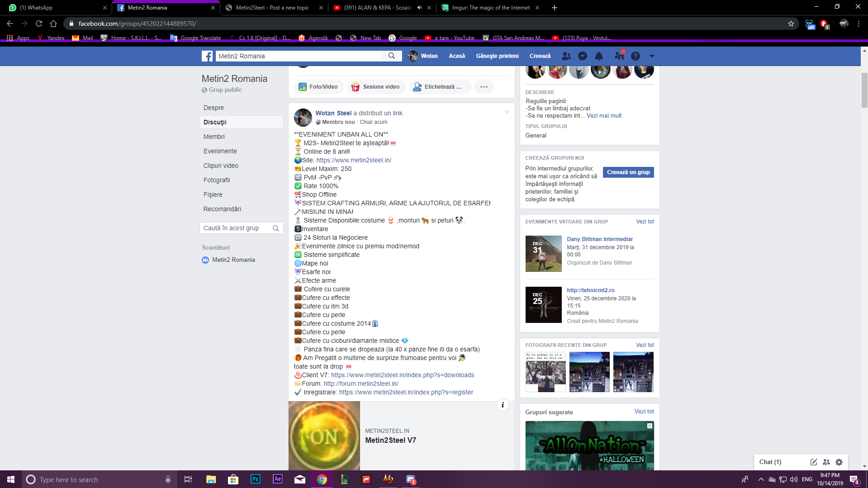
Task: Open the After Effects taskbar icon
Action: pyautogui.click(x=278, y=479)
